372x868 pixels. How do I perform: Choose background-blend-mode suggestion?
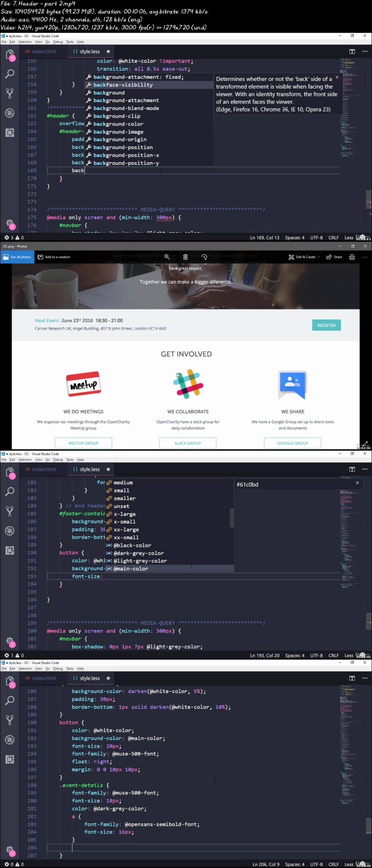click(149, 108)
